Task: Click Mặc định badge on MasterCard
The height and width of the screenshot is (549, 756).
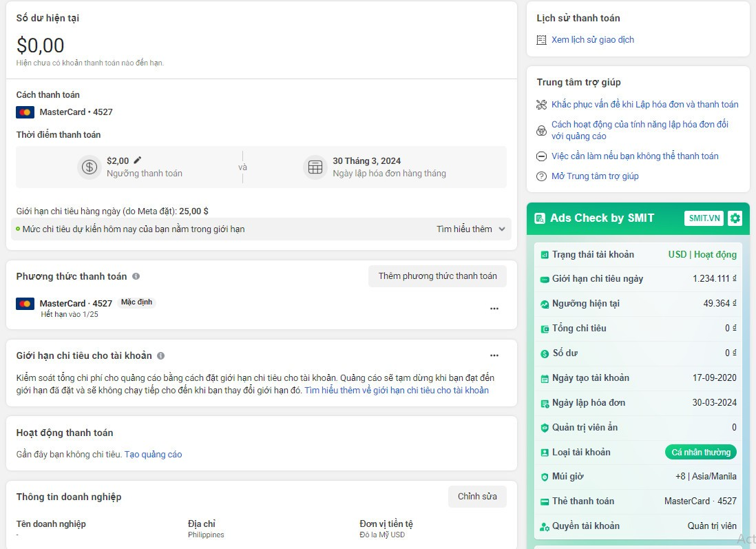Action: click(136, 302)
